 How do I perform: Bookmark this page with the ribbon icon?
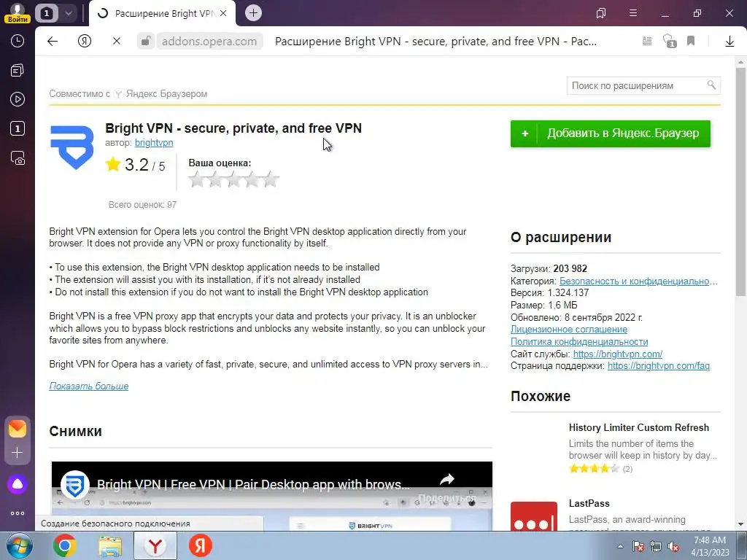click(691, 42)
